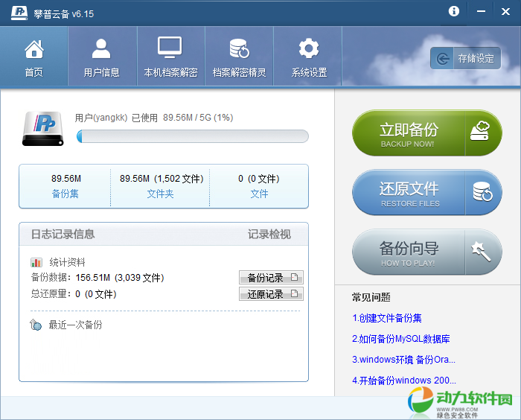Open 本机档案解密 local file decryption

[170, 57]
